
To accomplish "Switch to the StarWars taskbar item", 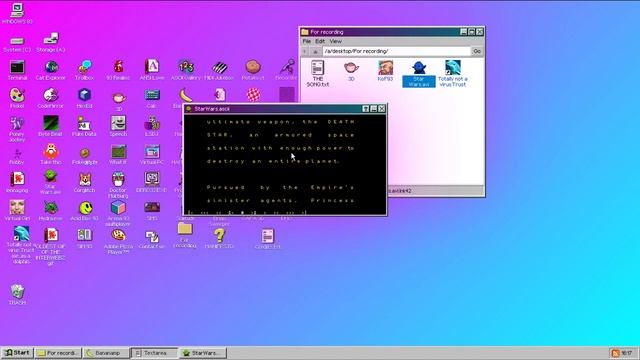I will (202, 353).
